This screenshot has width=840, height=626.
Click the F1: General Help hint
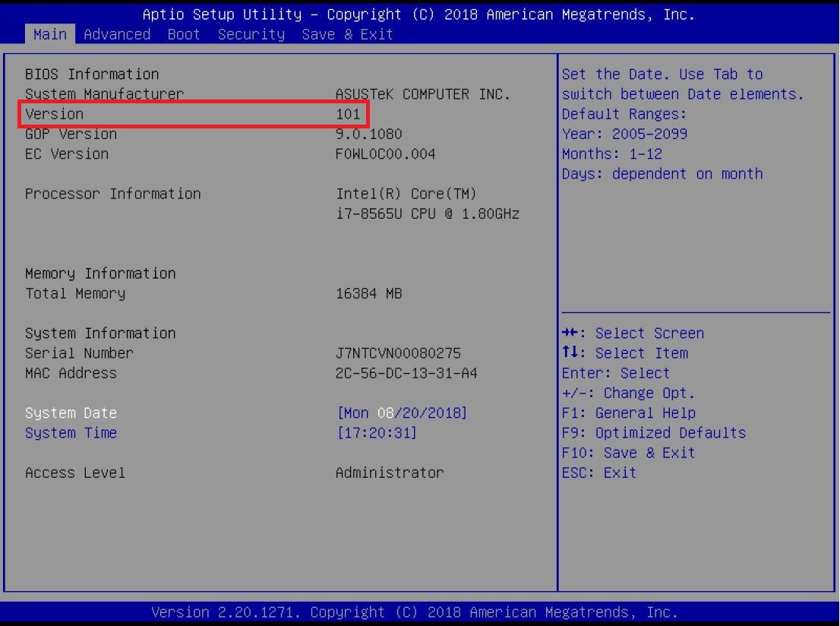[x=628, y=413]
